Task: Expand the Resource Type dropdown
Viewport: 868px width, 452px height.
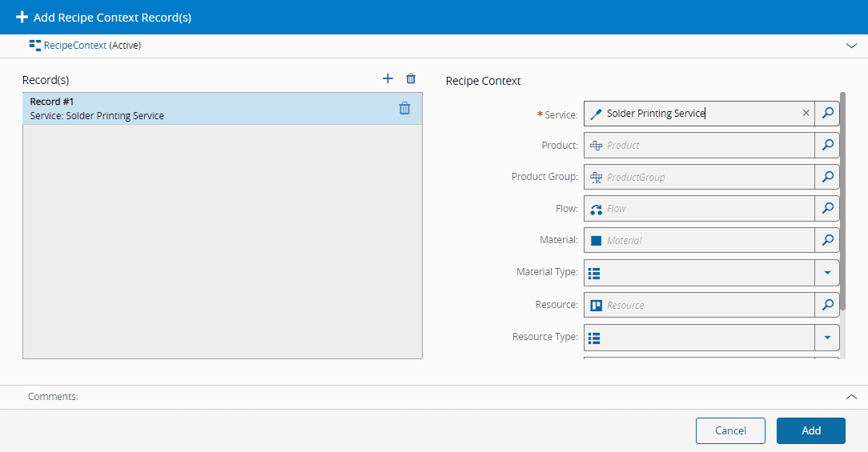Action: tap(827, 338)
